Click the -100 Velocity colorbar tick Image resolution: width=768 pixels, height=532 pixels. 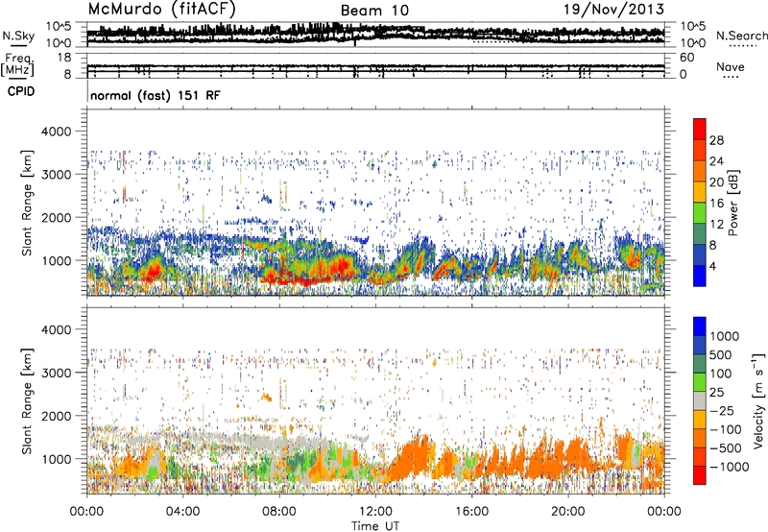[726, 429]
